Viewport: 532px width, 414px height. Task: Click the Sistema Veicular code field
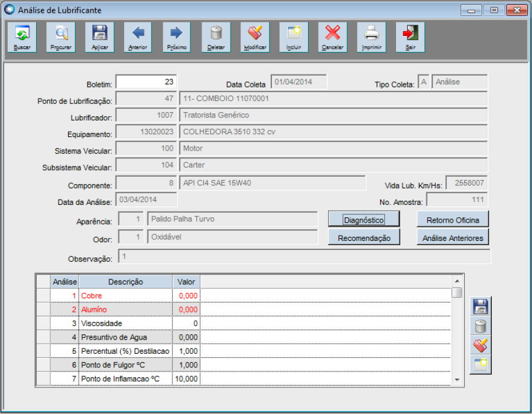146,148
